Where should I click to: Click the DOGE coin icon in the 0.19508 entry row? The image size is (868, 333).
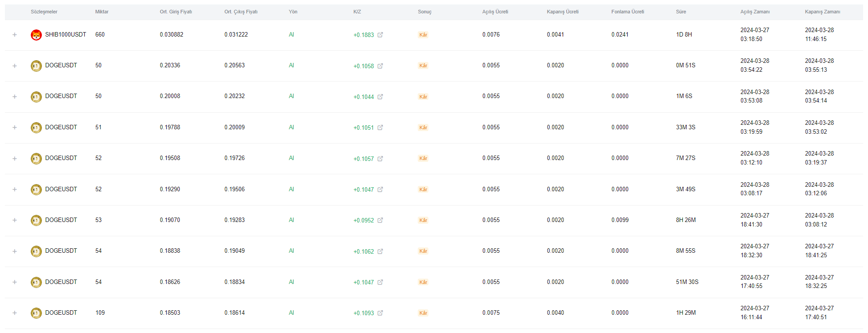(36, 159)
